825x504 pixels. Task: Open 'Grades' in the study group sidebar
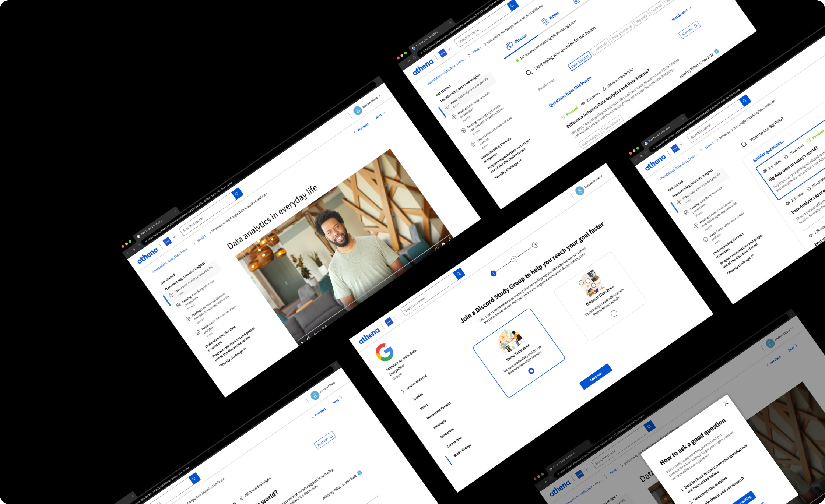[x=418, y=397]
